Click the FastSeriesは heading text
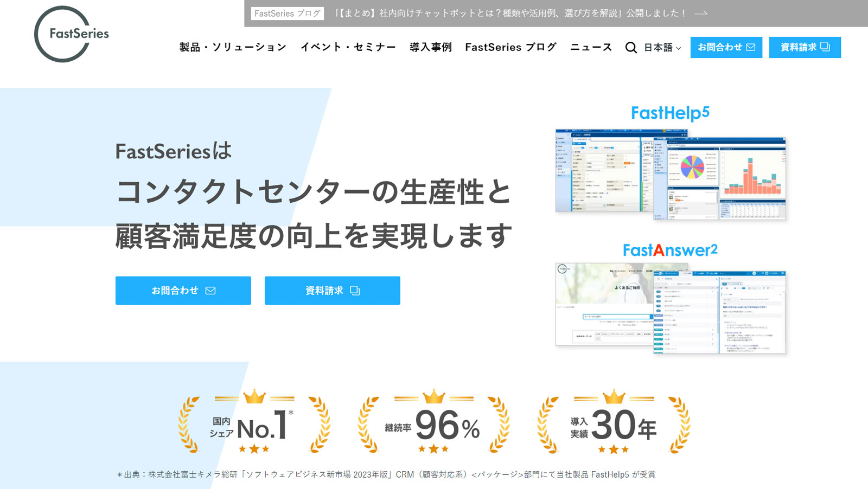This screenshot has height=489, width=868. (x=174, y=151)
